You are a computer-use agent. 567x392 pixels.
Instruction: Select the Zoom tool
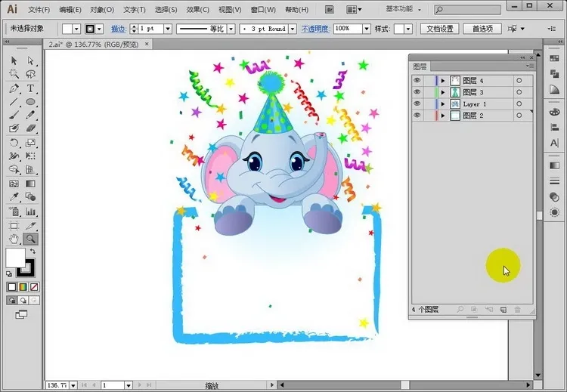pyautogui.click(x=31, y=239)
